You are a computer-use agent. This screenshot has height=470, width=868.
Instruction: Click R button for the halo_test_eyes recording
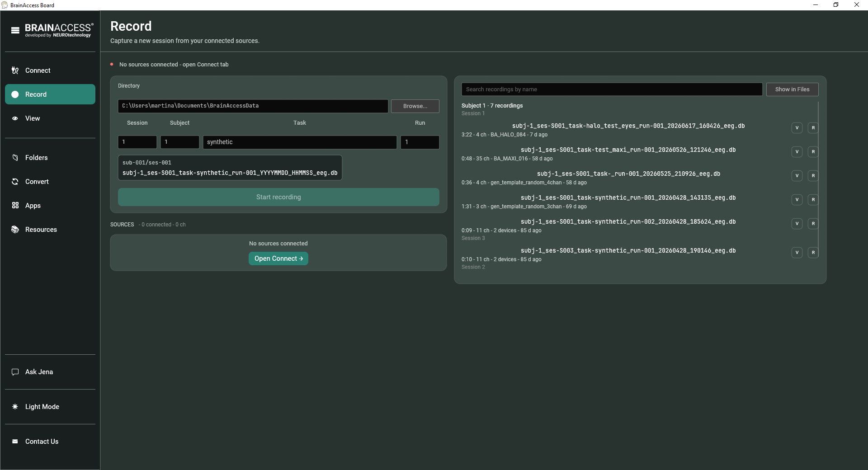813,128
